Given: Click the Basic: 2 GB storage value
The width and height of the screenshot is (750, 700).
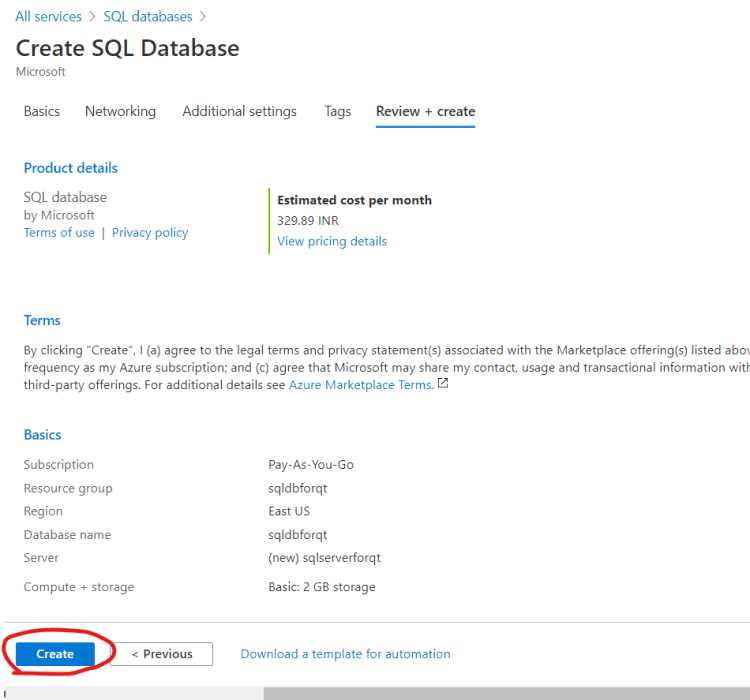Looking at the screenshot, I should click(x=321, y=587).
